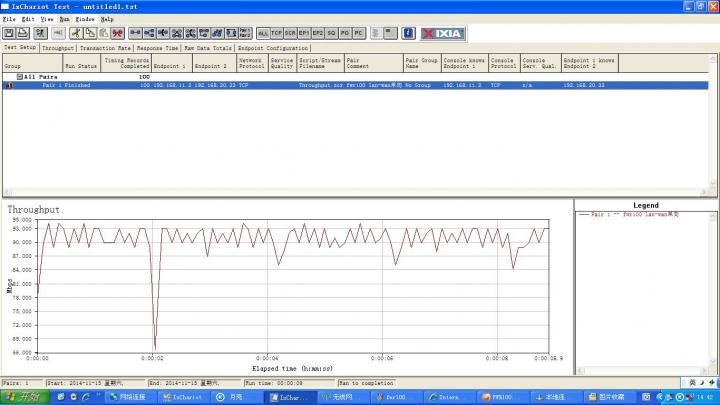The height and width of the screenshot is (405, 720).
Task: Click Console Knows Endpoint 1 column header
Action: (465, 63)
